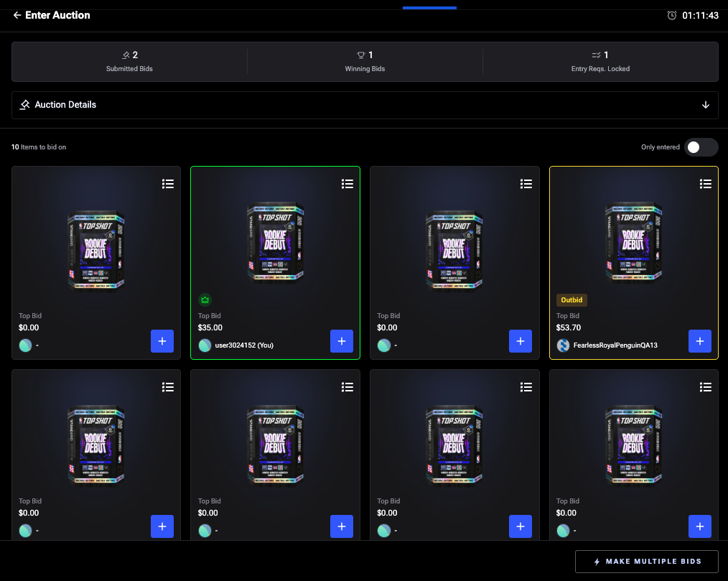Click the Winning Bids trophy icon

click(x=360, y=55)
